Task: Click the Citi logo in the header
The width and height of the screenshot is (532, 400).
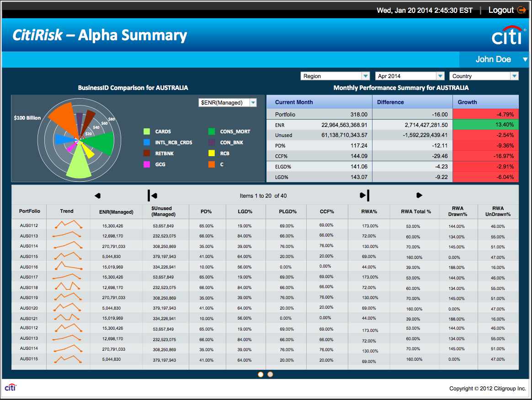Action: (508, 35)
